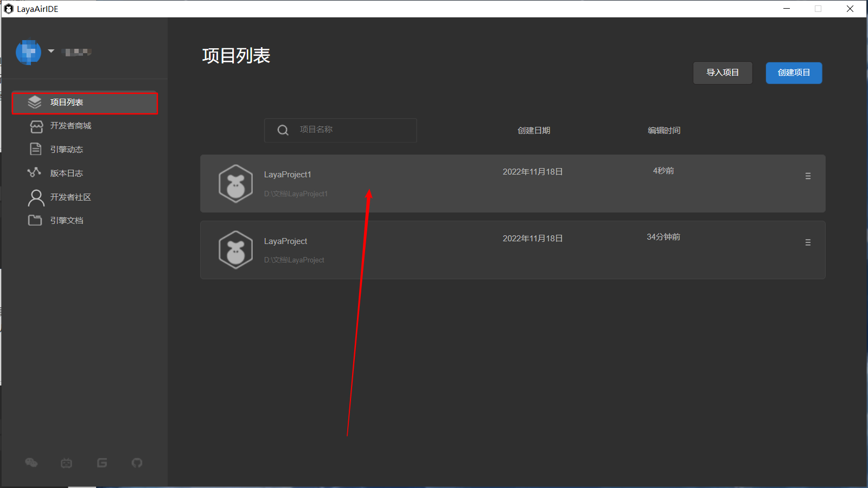Open the GitHub icon in sidebar footer

[x=137, y=463]
